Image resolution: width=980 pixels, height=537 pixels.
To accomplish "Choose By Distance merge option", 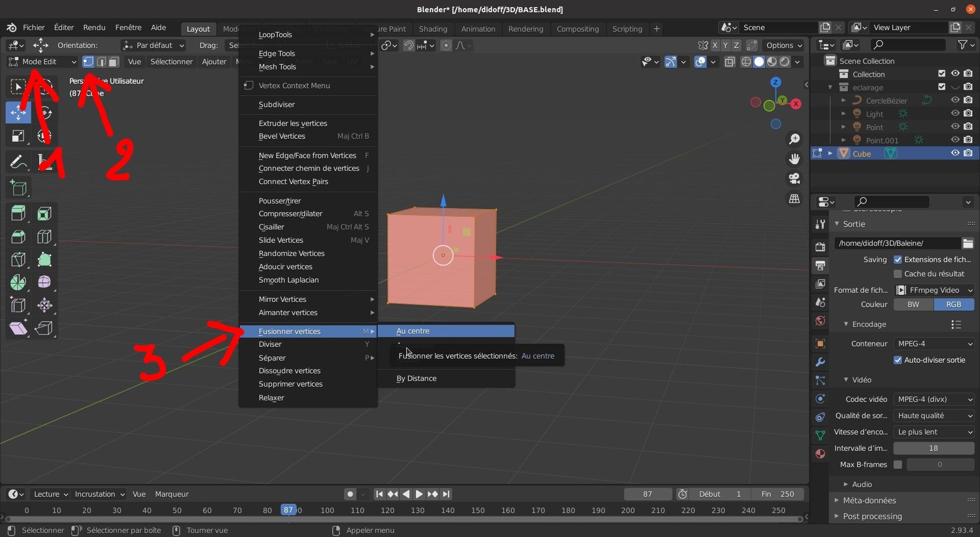I will click(x=446, y=378).
